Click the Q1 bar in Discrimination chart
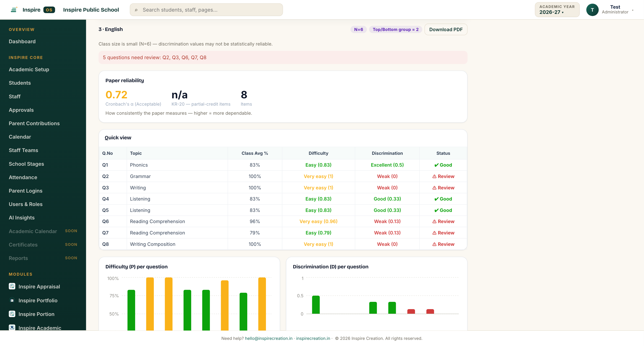This screenshot has width=644, height=346. tap(316, 305)
